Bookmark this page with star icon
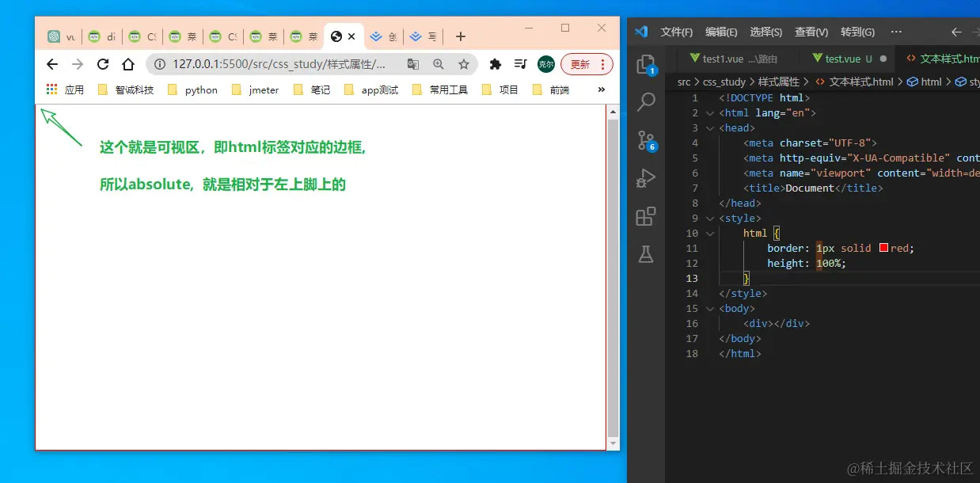This screenshot has height=483, width=980. click(464, 64)
